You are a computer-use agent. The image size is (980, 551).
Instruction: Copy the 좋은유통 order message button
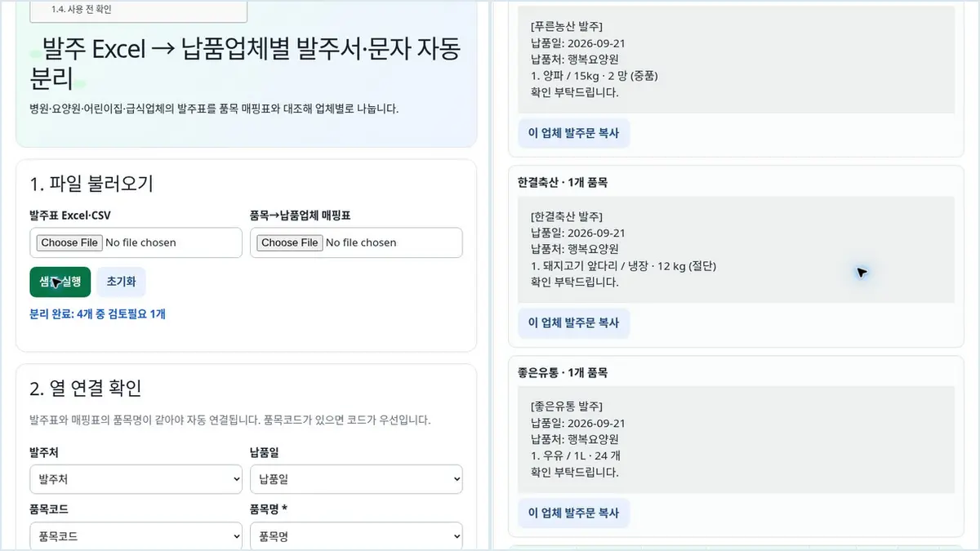pyautogui.click(x=573, y=513)
